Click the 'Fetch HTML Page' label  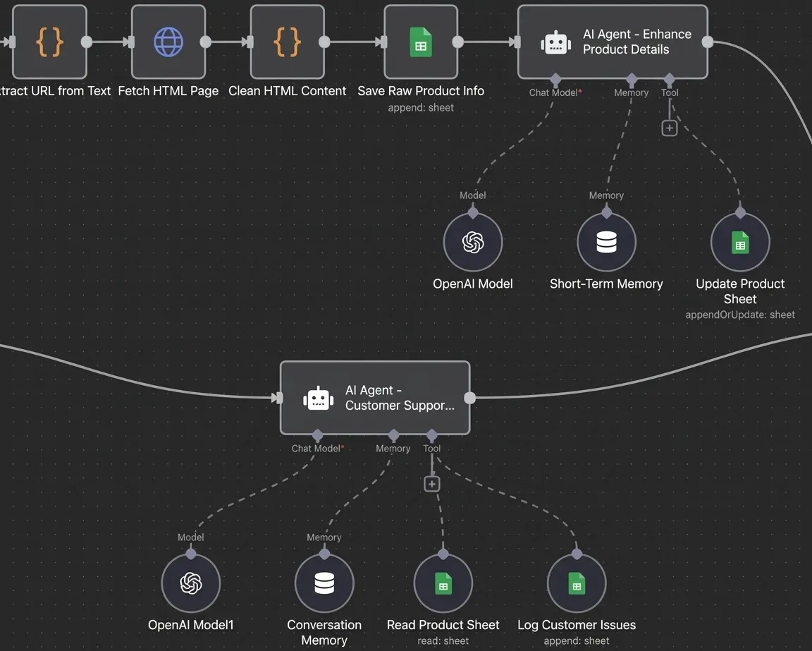[168, 91]
